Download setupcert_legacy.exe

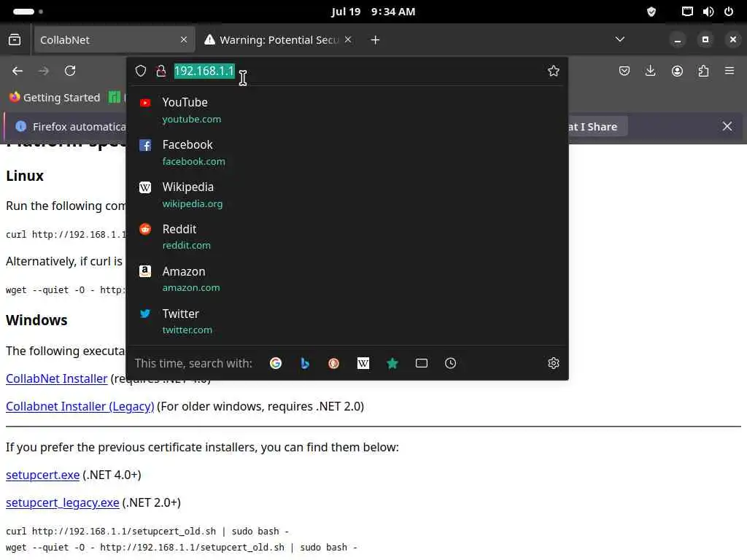click(x=63, y=502)
